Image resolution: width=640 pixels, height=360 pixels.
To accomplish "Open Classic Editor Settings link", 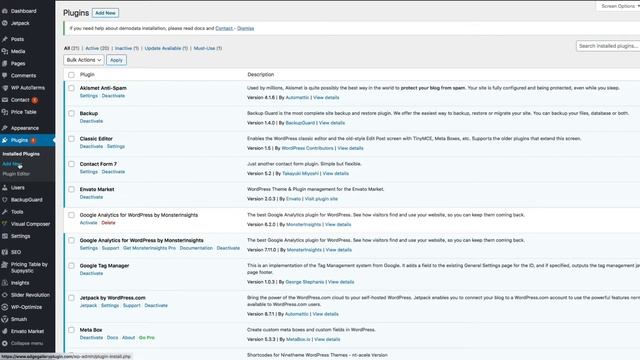I will click(116, 147).
